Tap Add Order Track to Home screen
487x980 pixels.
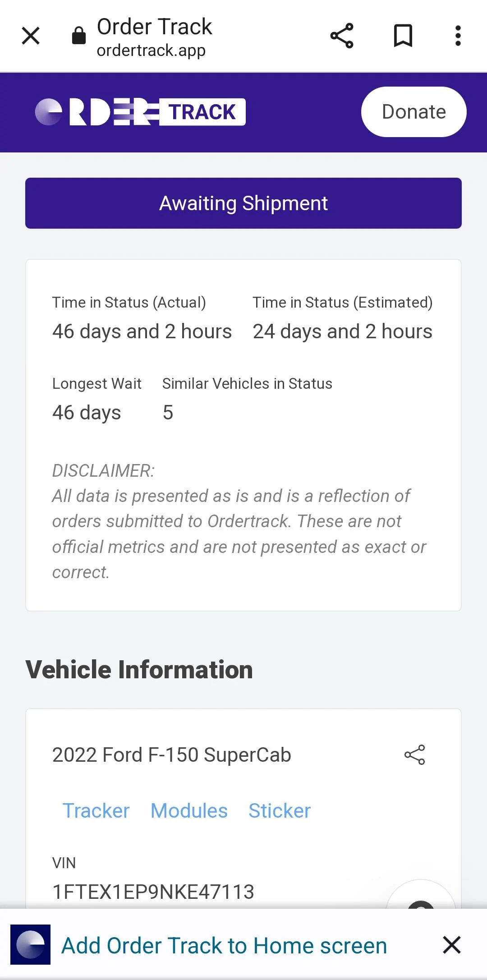point(224,945)
